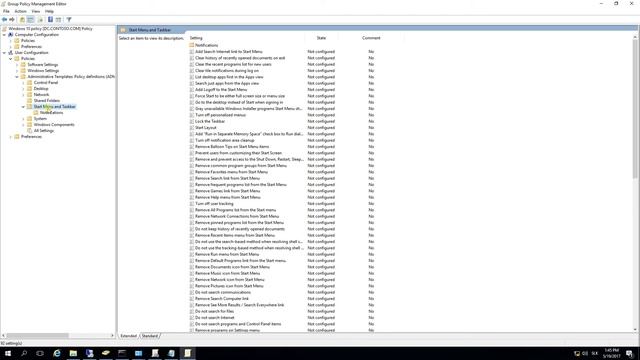Viewport: 640px width, 360px height.
Task: Collapse the Administrative Templates node
Action: pos(17,77)
